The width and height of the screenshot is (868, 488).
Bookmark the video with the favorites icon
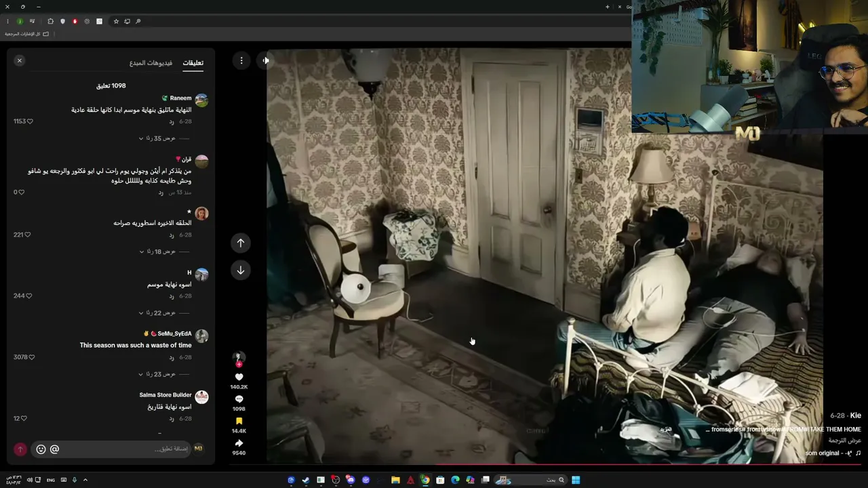239,421
